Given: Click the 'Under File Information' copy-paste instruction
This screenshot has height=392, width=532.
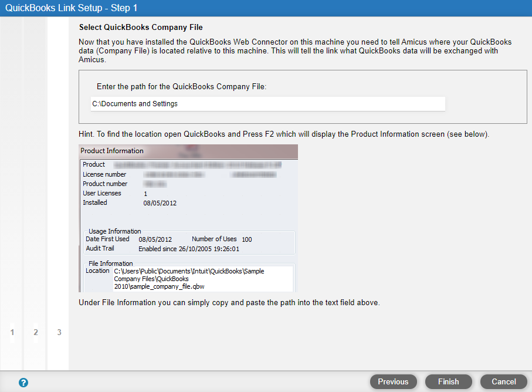Looking at the screenshot, I should (x=229, y=302).
